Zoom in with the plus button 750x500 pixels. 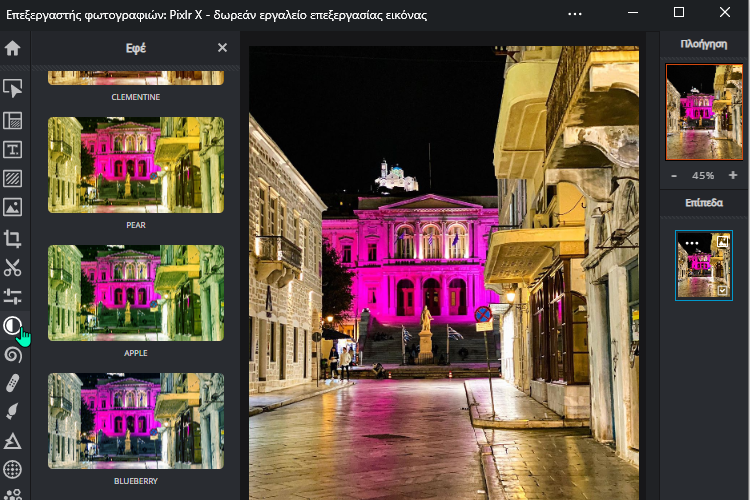(733, 175)
